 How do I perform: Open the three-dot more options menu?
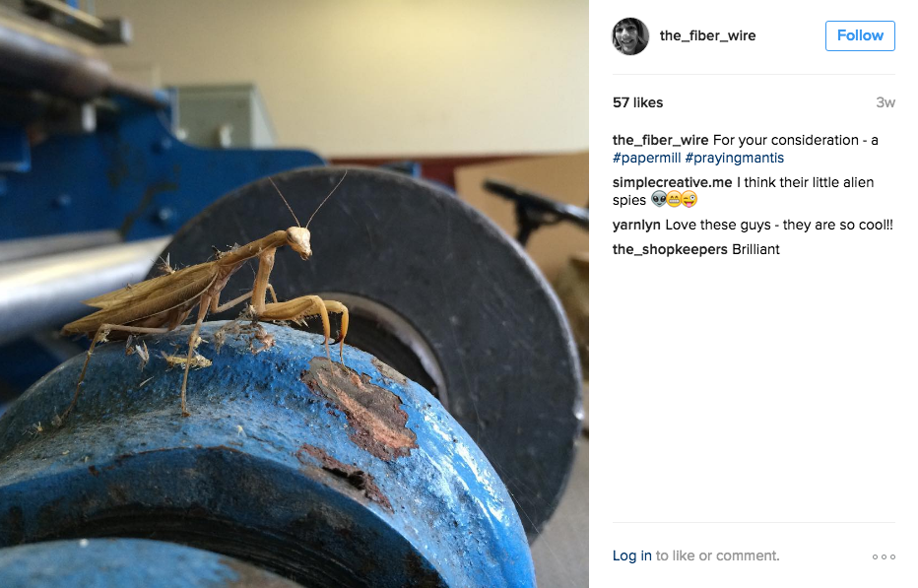pos(884,556)
